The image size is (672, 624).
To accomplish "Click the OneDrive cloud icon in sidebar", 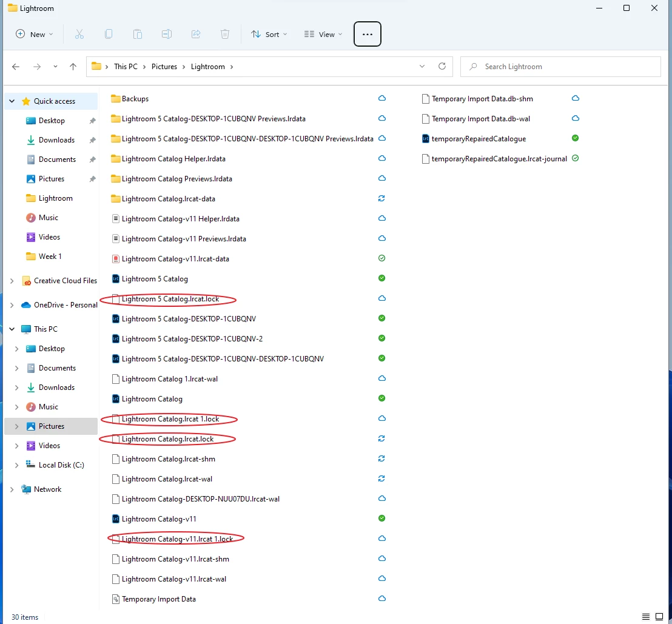I will 26,305.
